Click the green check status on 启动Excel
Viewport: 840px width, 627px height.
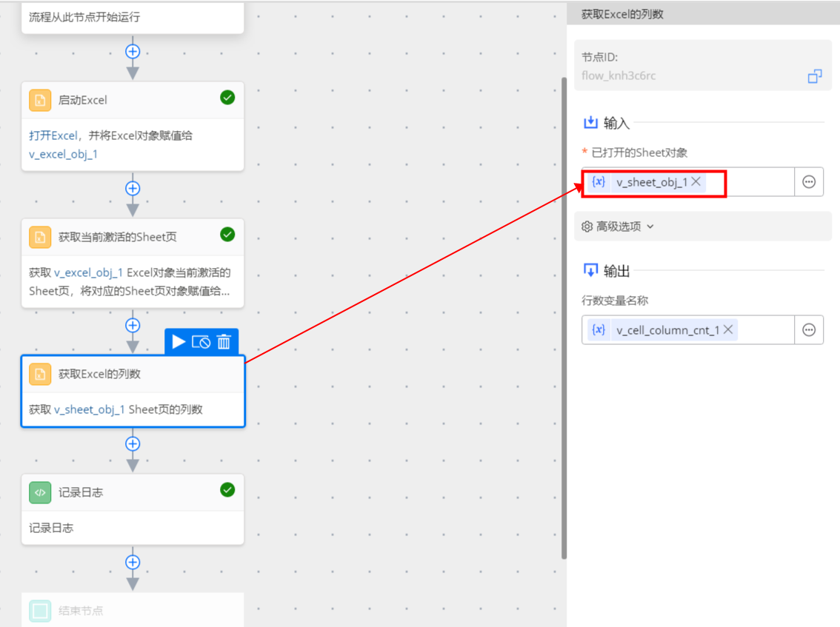pyautogui.click(x=227, y=98)
